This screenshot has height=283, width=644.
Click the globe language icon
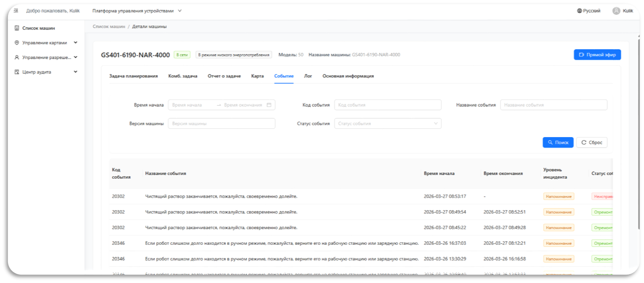click(x=579, y=11)
